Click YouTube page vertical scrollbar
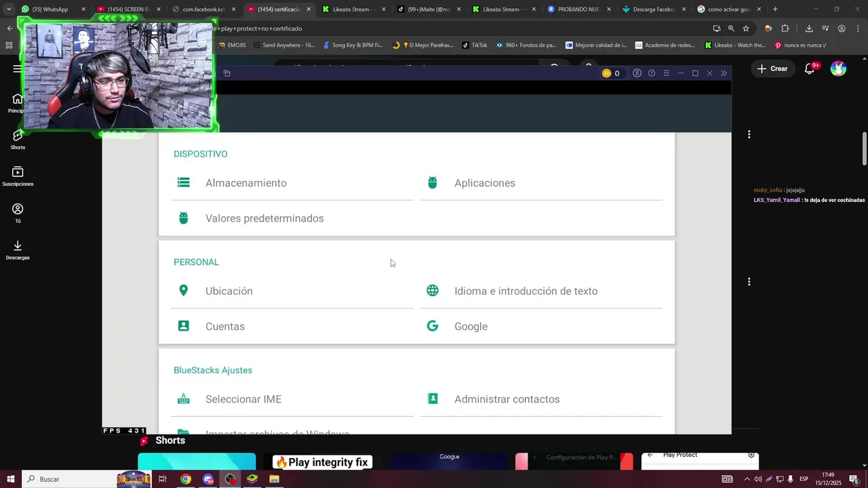This screenshot has height=488, width=868. (x=865, y=148)
